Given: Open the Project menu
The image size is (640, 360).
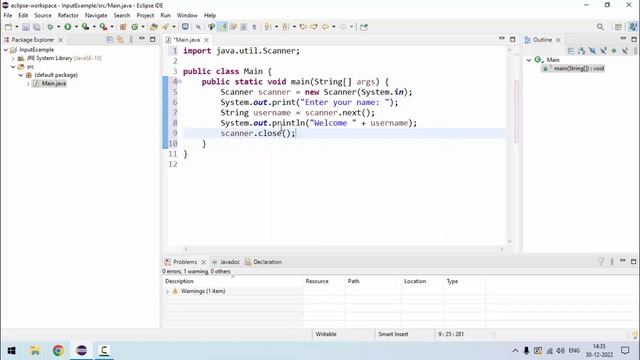Looking at the screenshot, I should click(x=145, y=16).
